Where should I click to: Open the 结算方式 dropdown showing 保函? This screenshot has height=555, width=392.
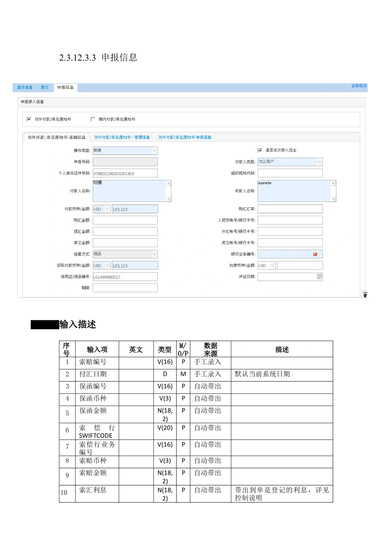(x=154, y=254)
